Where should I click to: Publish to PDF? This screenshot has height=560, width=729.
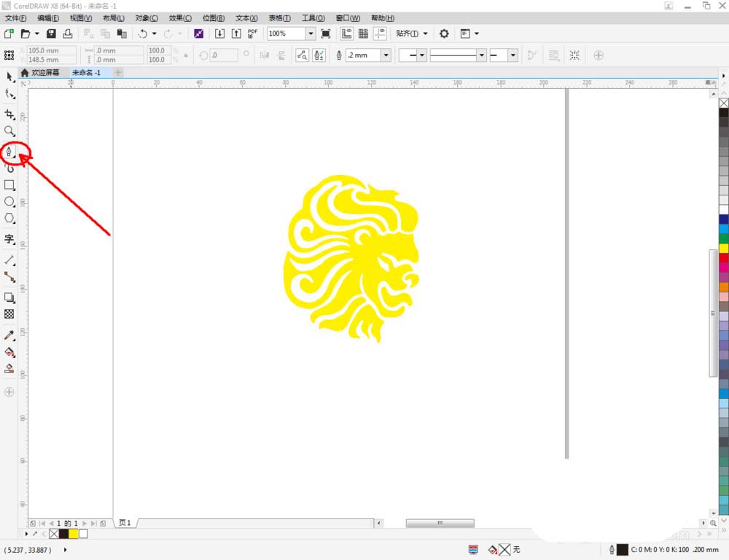pyautogui.click(x=252, y=34)
